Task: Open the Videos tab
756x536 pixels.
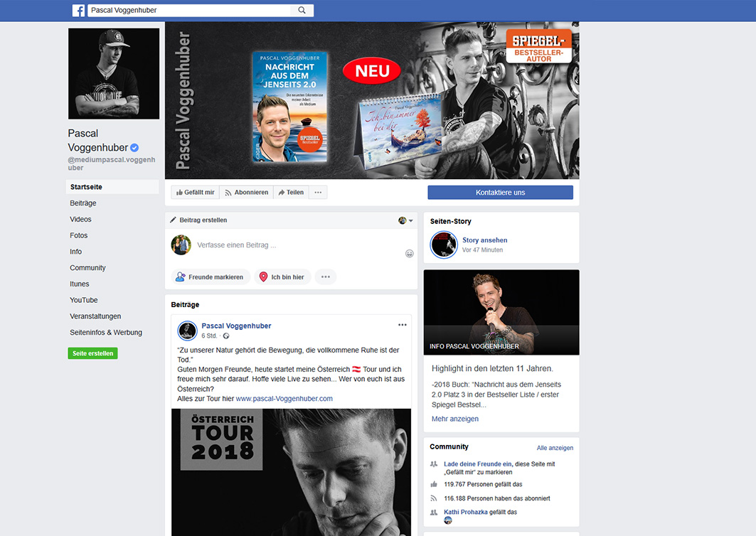Action: click(80, 220)
